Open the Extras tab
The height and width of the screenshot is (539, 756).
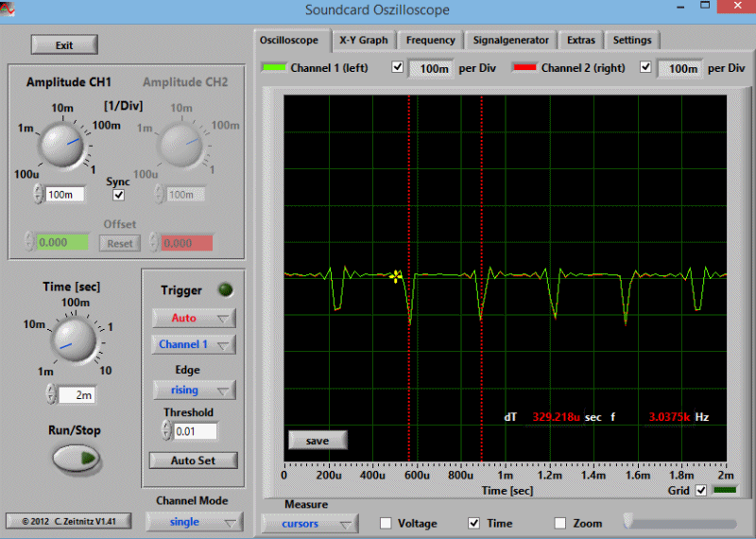pos(581,40)
